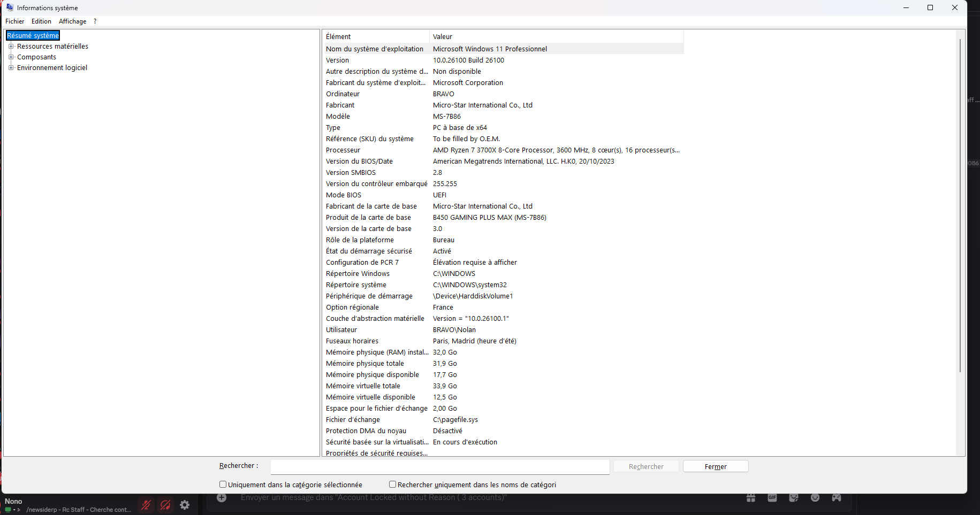The height and width of the screenshot is (515, 980).
Task: Open Discord user settings gear
Action: click(185, 505)
